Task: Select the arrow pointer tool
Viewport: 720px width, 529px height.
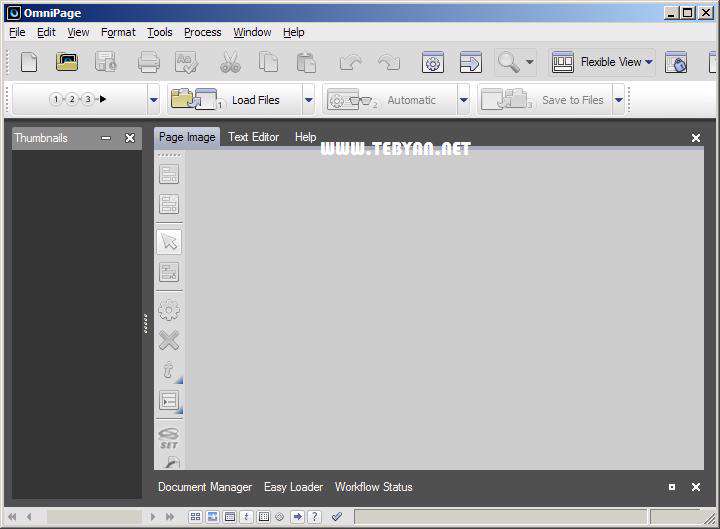Action: pos(169,242)
